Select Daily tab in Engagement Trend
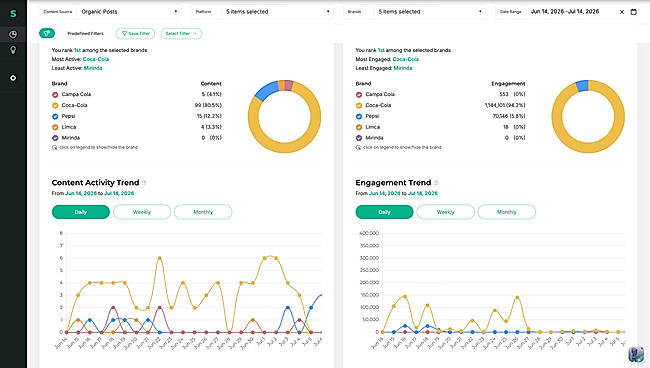This screenshot has width=650, height=368. pyautogui.click(x=384, y=212)
